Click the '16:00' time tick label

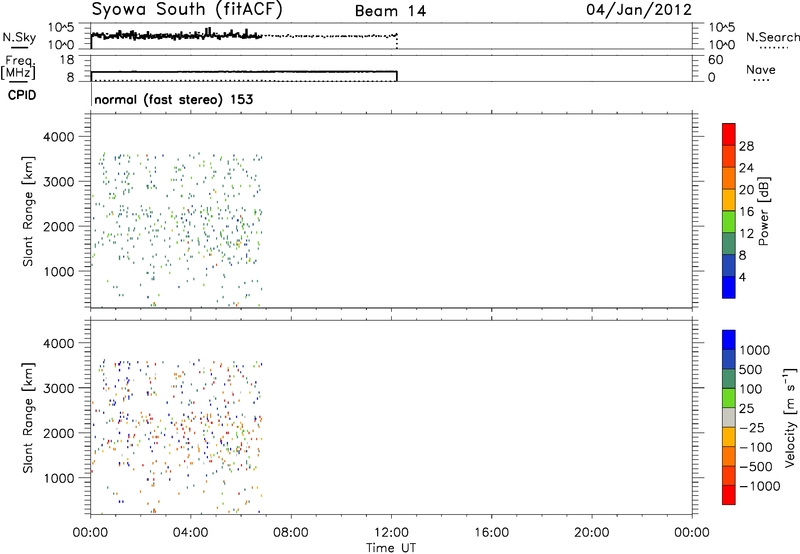(x=491, y=533)
